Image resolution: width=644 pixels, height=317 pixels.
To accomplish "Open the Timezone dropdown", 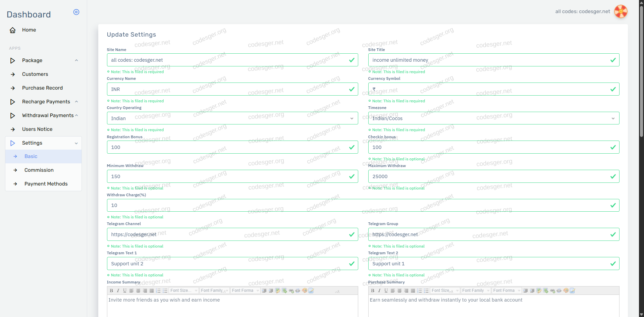I will (x=493, y=118).
